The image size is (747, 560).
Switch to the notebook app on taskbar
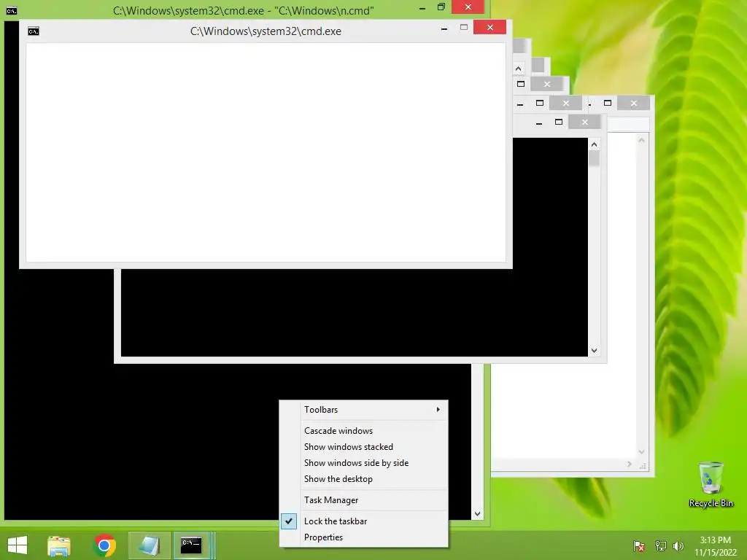click(149, 545)
